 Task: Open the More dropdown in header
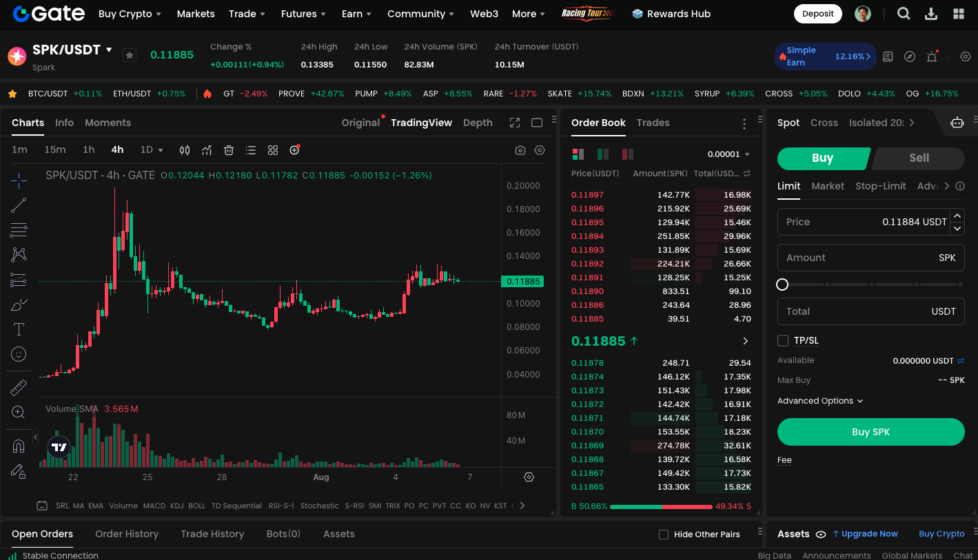tap(529, 14)
